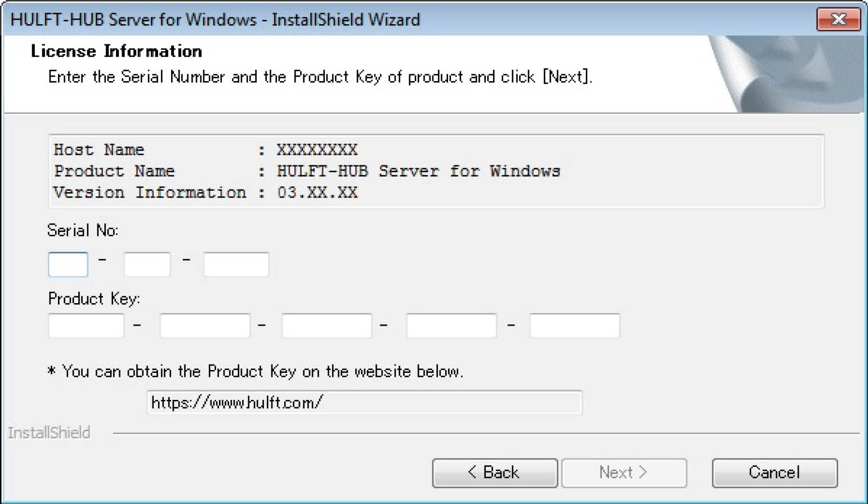Click the License Information heading
The image size is (868, 504).
tap(117, 51)
